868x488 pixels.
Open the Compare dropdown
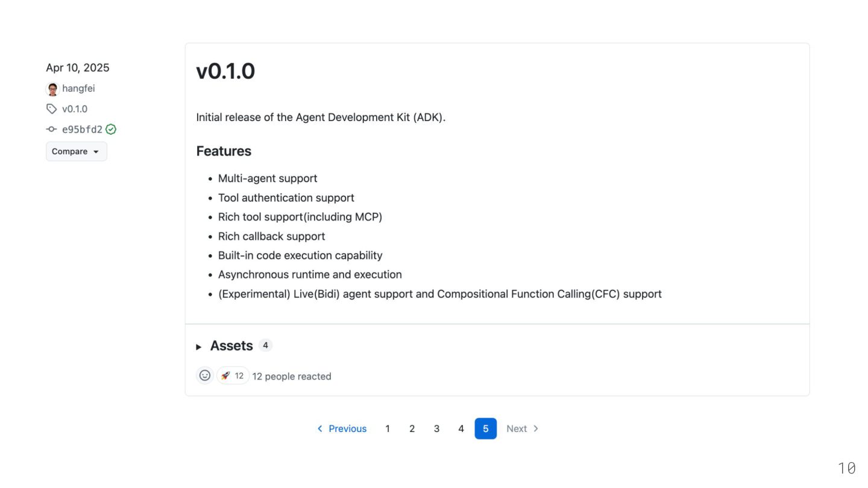tap(76, 151)
